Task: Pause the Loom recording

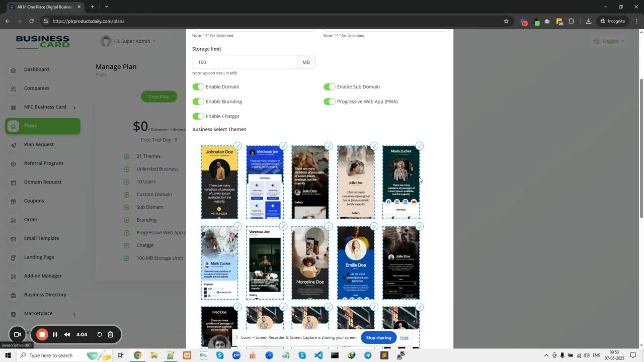Action: tap(55, 334)
